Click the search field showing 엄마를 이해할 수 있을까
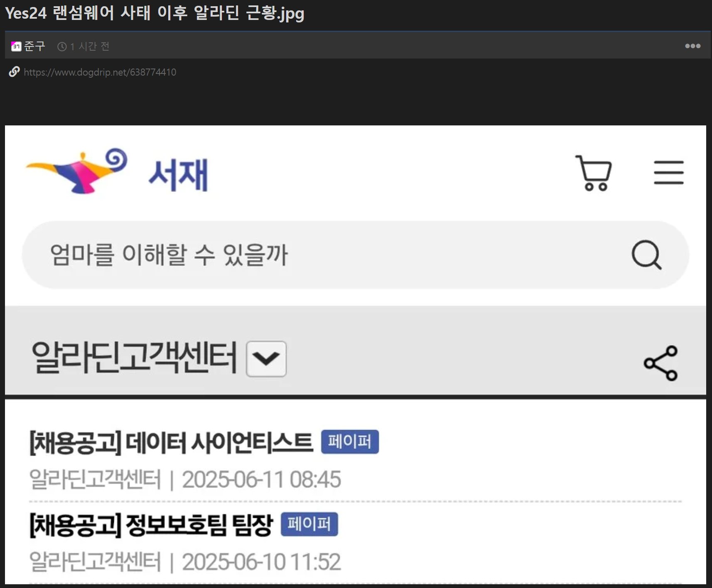 click(x=355, y=255)
